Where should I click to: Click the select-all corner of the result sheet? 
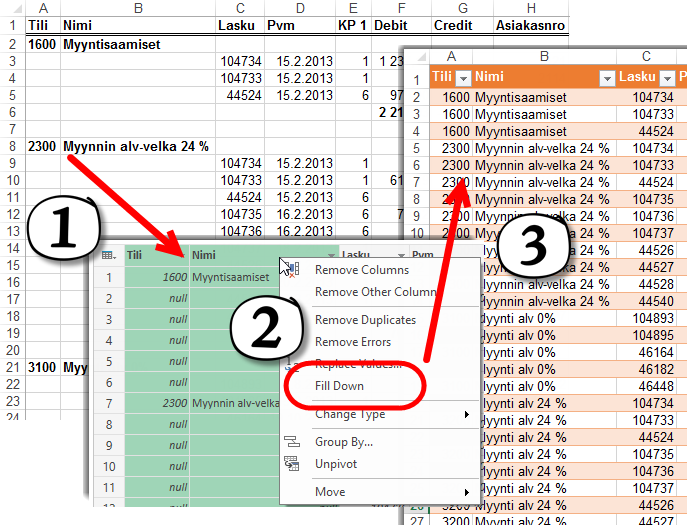(415, 57)
